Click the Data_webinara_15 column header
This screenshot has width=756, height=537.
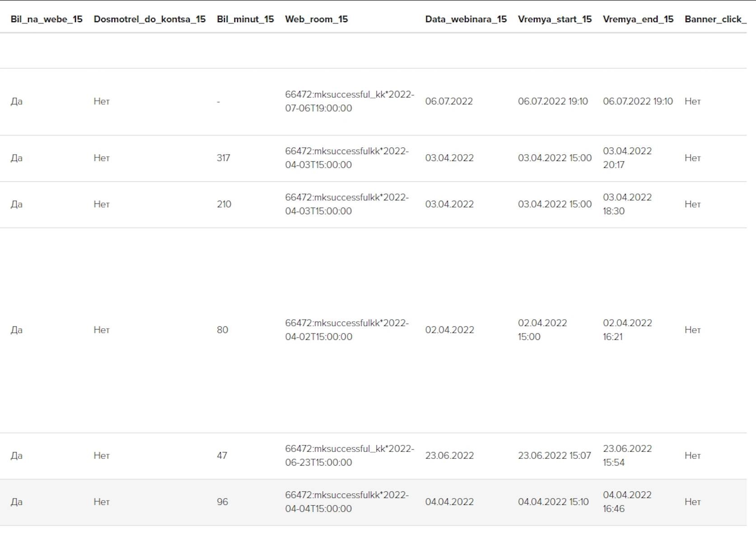pyautogui.click(x=466, y=19)
